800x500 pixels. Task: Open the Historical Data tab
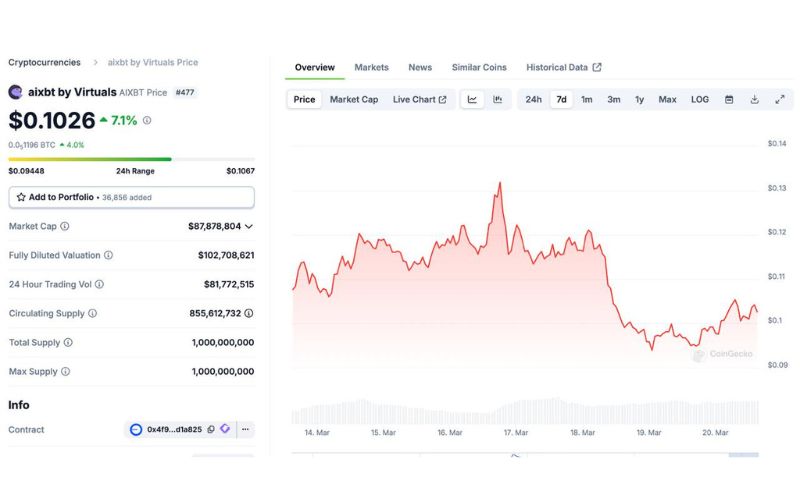(x=564, y=67)
